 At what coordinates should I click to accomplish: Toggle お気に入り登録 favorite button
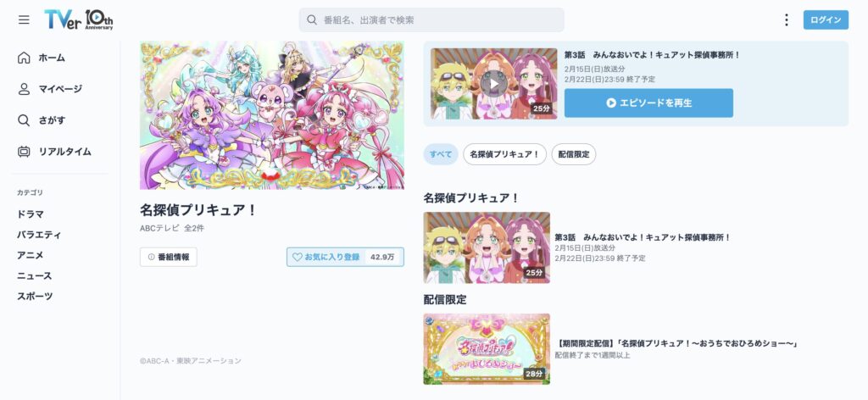[x=345, y=257]
